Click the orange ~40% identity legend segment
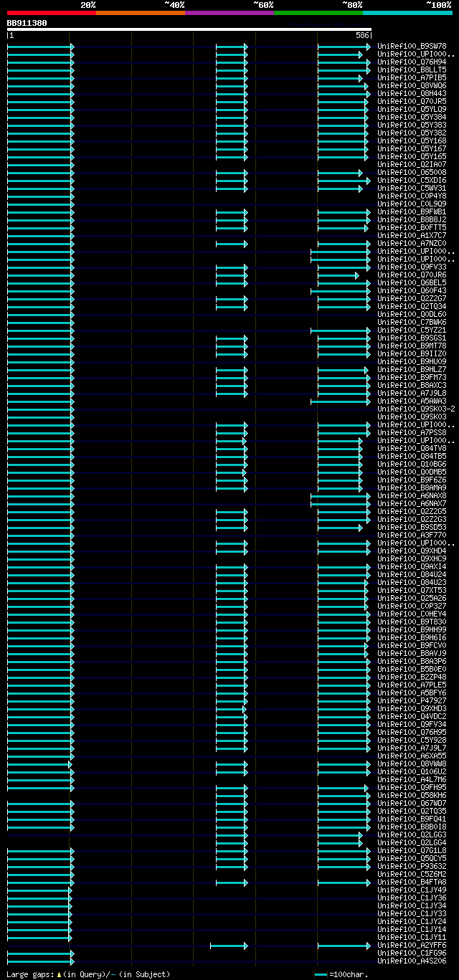The height and width of the screenshot is (980, 459). (141, 13)
